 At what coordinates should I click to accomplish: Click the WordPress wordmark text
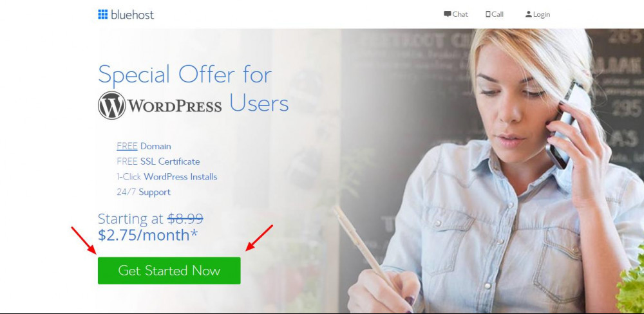click(175, 106)
